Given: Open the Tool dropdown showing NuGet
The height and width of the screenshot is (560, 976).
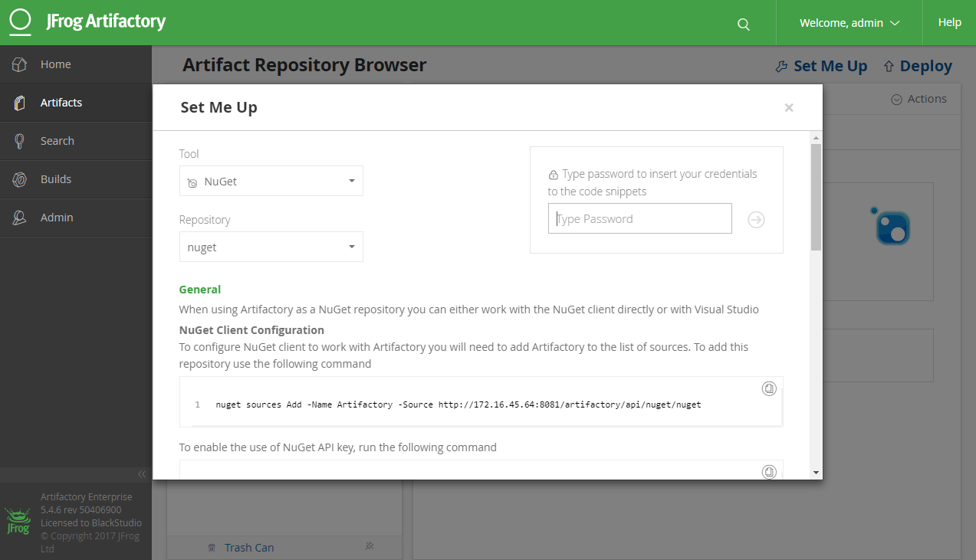Looking at the screenshot, I should [x=271, y=182].
